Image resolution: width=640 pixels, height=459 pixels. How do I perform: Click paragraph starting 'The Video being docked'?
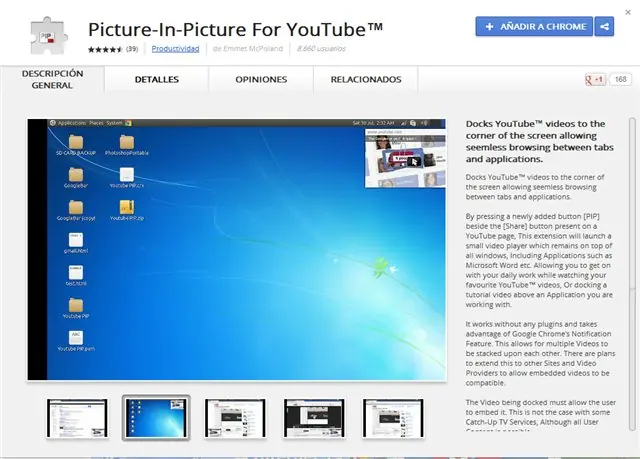click(x=541, y=416)
